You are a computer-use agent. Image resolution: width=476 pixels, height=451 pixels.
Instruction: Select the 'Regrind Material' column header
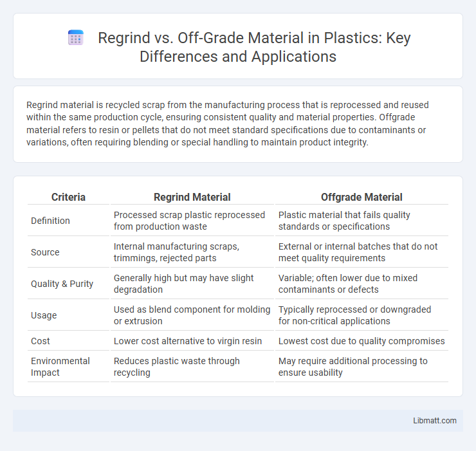pos(192,197)
